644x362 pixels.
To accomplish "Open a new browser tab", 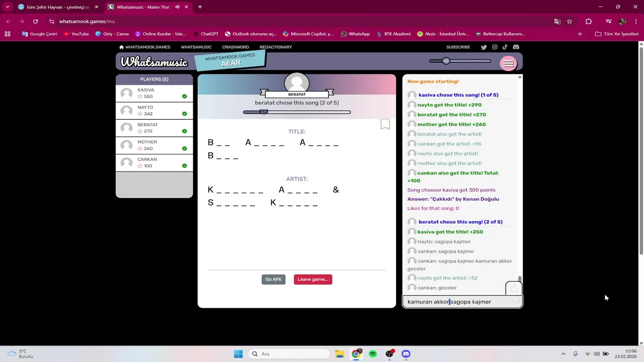I will coord(200,7).
